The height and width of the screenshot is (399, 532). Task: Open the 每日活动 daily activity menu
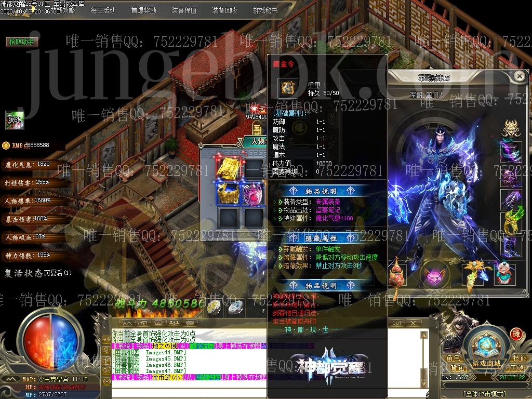pos(103,10)
